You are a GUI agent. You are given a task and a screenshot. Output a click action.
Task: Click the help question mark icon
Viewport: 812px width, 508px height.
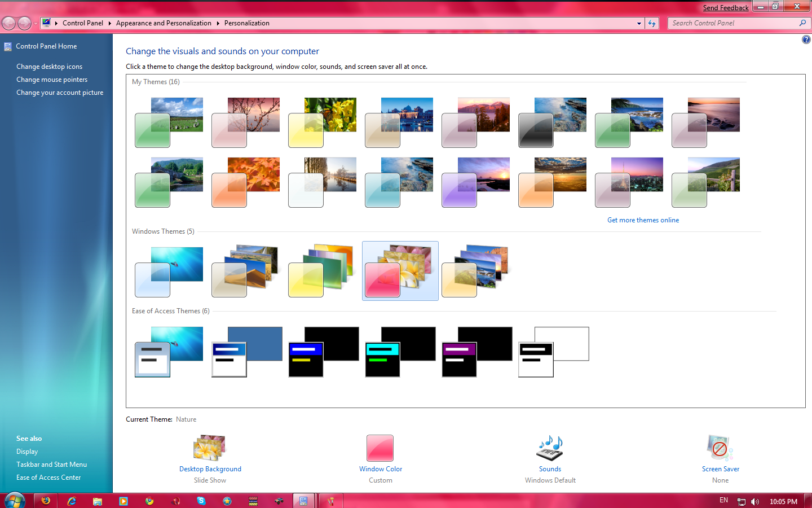coord(806,40)
